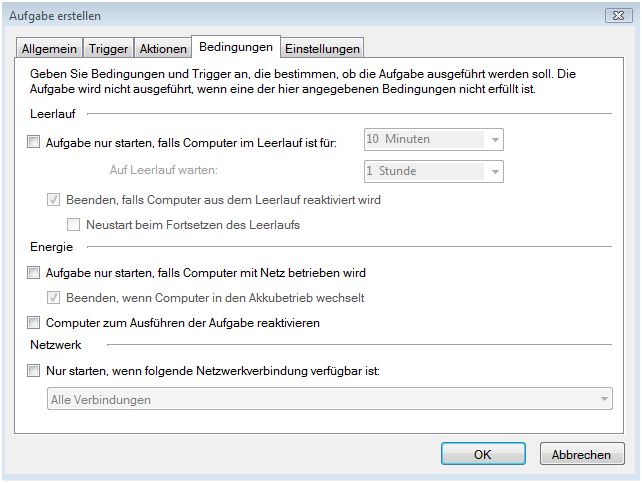
Task: Click the 'Energie' section heading
Action: pos(52,247)
